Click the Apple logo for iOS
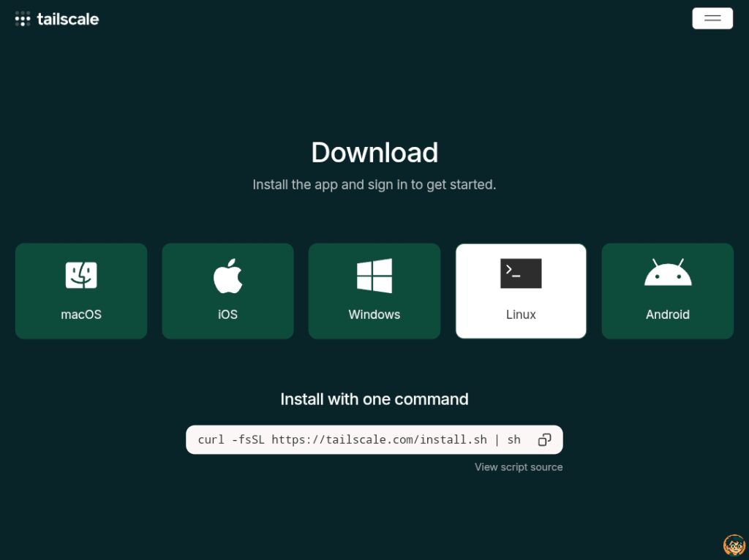Viewport: 749px width, 560px height. (x=227, y=275)
